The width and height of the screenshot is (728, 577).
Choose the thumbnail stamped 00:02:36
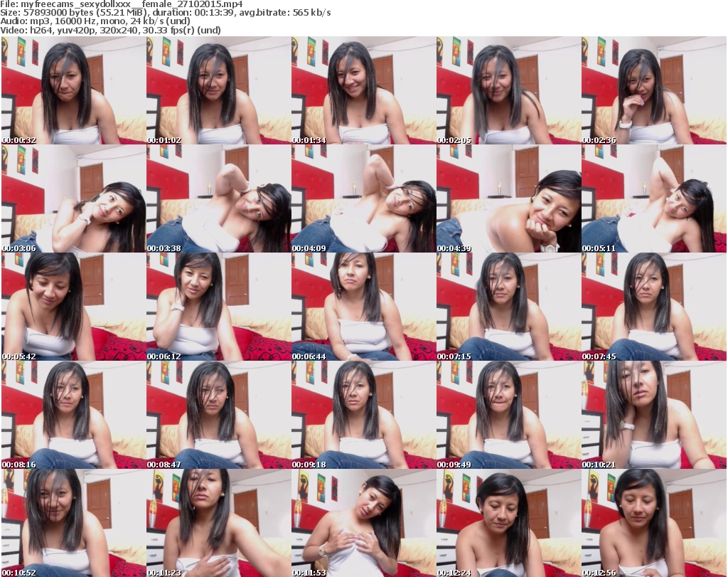[x=654, y=90]
